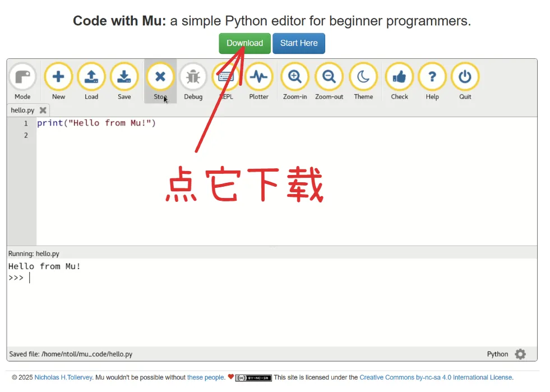Viewport: 550px width, 392px height.
Task: Open the Creative Commons license link
Action: pyautogui.click(x=436, y=377)
